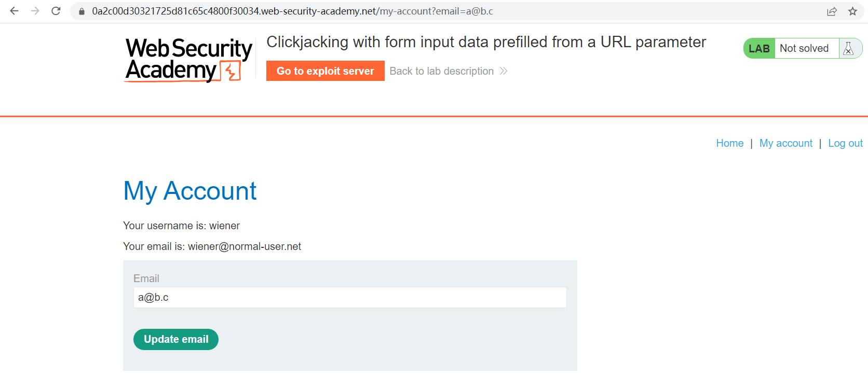This screenshot has width=868, height=390.
Task: Go to exploit server
Action: 325,71
